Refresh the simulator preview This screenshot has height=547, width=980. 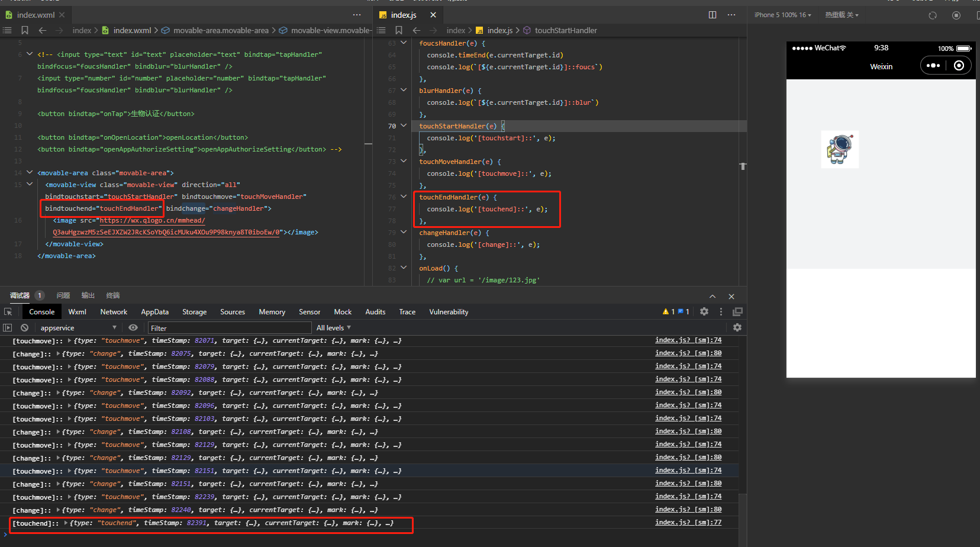pos(933,15)
